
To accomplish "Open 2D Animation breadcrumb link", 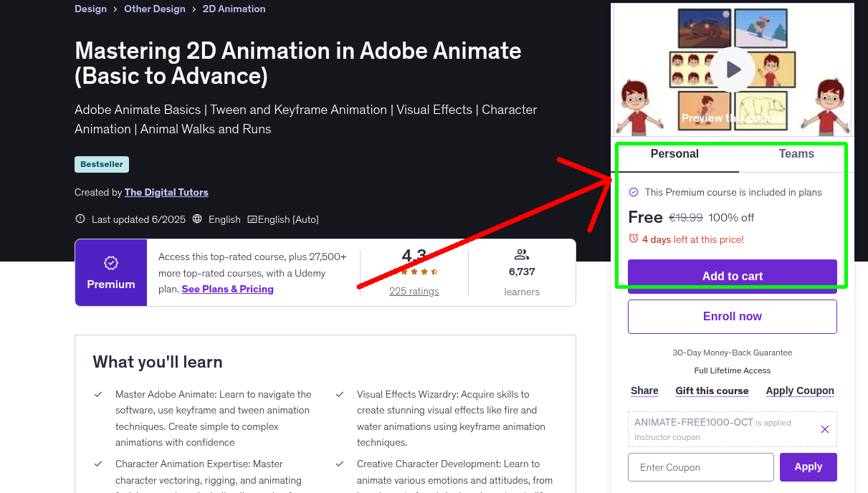I will click(x=234, y=9).
